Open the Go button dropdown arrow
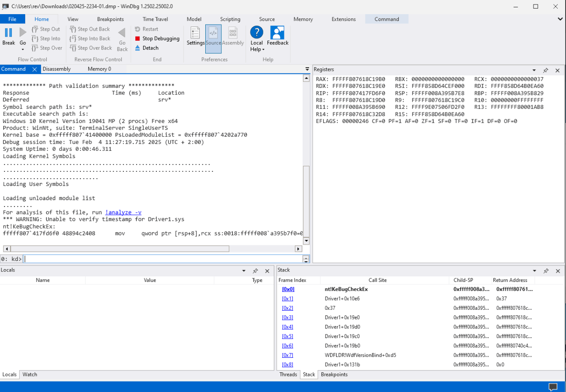The width and height of the screenshot is (566, 392). [x=22, y=49]
